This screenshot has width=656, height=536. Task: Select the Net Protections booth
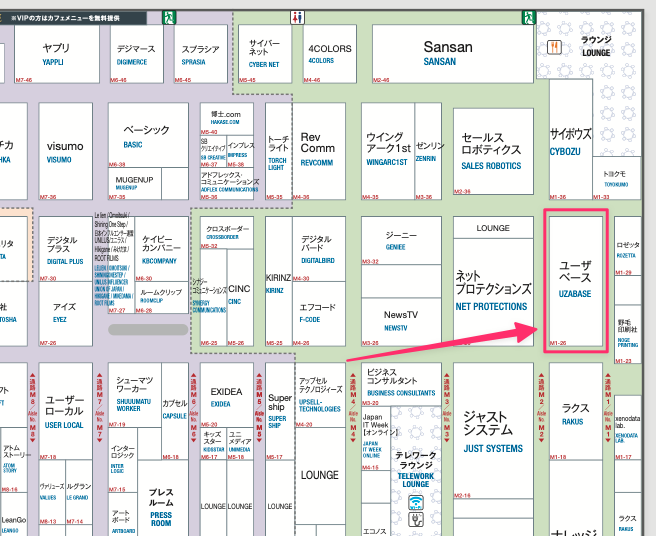[x=493, y=292]
